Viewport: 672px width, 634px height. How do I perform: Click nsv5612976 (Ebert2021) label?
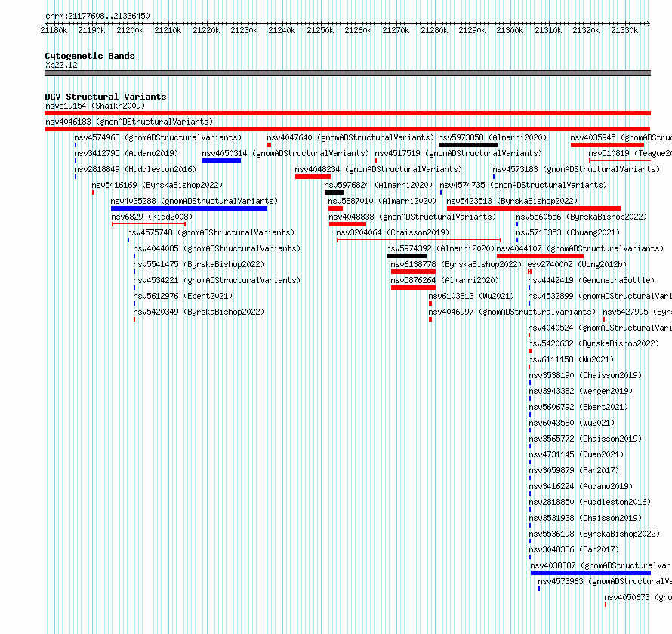coord(183,296)
